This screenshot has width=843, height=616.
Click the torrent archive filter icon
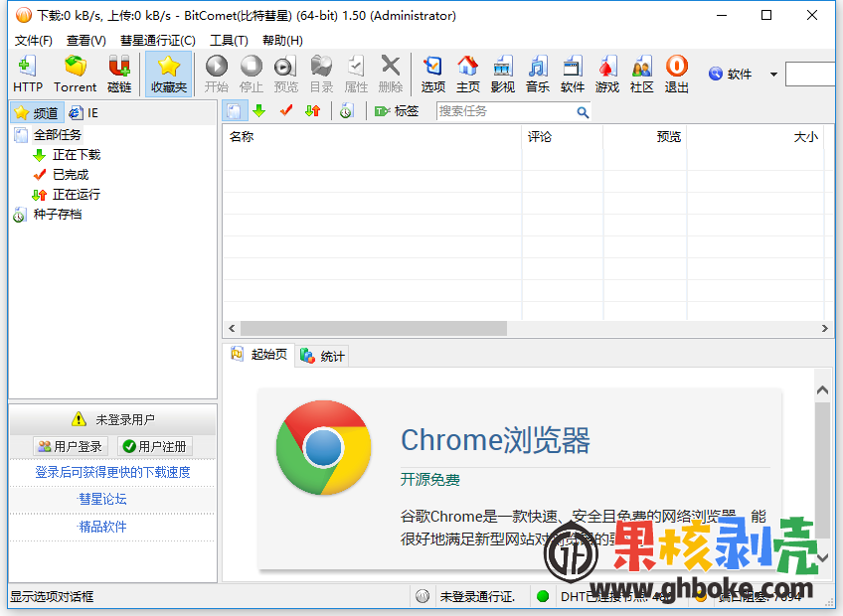(346, 111)
